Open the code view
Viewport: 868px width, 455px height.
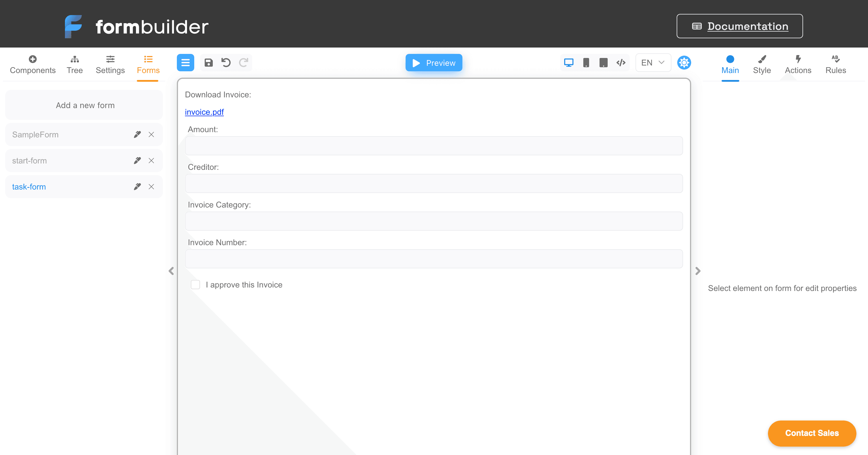pyautogui.click(x=621, y=62)
